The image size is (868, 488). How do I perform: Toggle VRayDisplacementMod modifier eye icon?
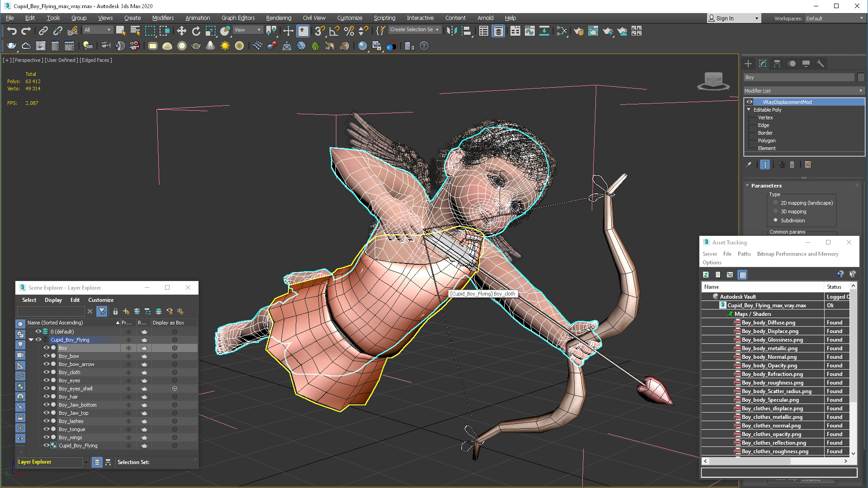pos(750,102)
